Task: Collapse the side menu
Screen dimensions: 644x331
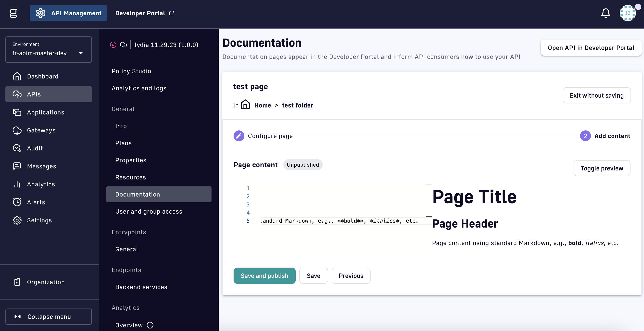Action: 49,317
